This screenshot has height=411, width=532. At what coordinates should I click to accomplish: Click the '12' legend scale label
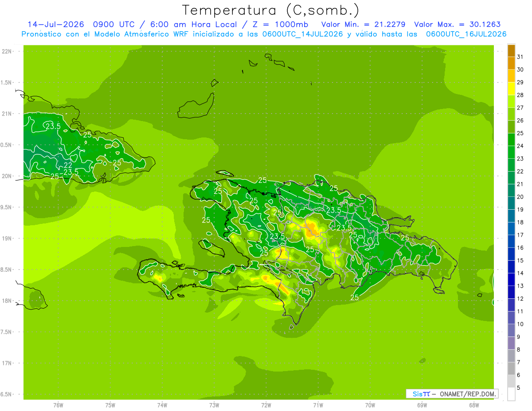click(520, 299)
